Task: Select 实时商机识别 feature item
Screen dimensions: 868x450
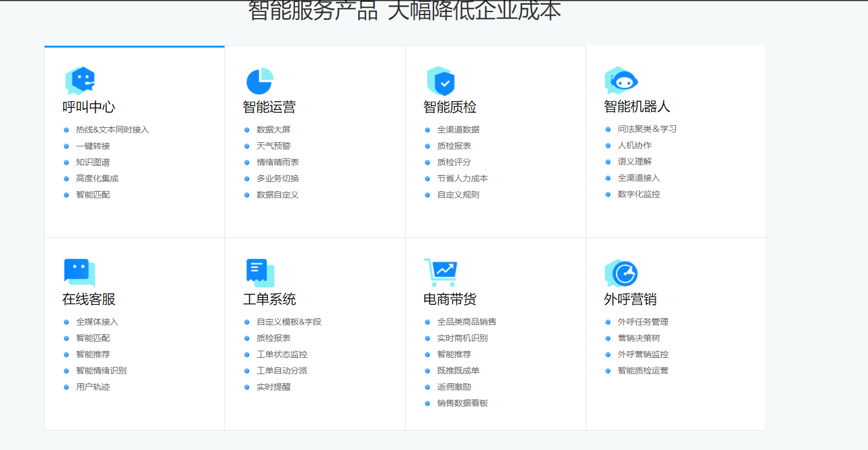Action: pos(462,338)
